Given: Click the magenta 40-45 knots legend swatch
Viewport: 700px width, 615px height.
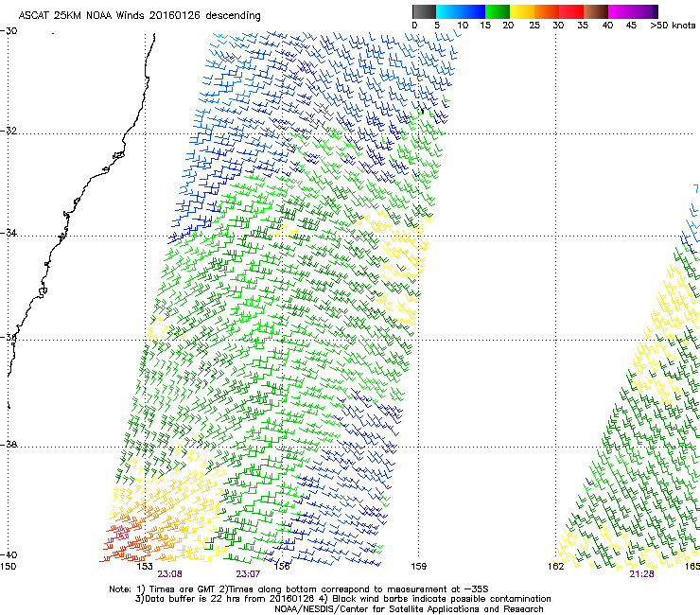Looking at the screenshot, I should [x=621, y=11].
